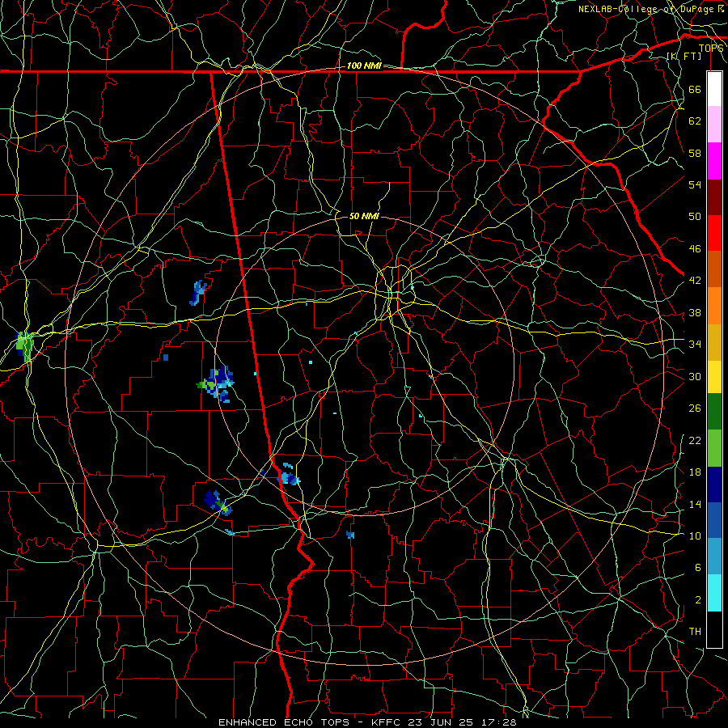Screen dimensions: 728x728
Task: Click the 18 legend value
Action: [x=695, y=472]
